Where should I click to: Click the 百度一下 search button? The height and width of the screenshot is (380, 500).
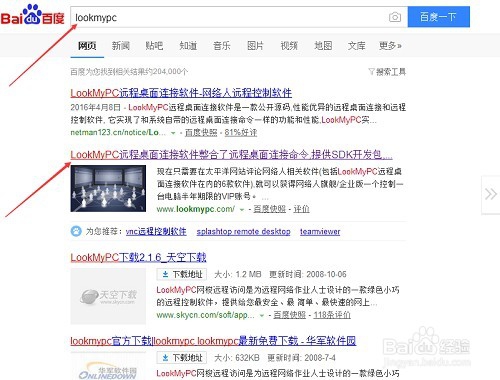coord(439,17)
